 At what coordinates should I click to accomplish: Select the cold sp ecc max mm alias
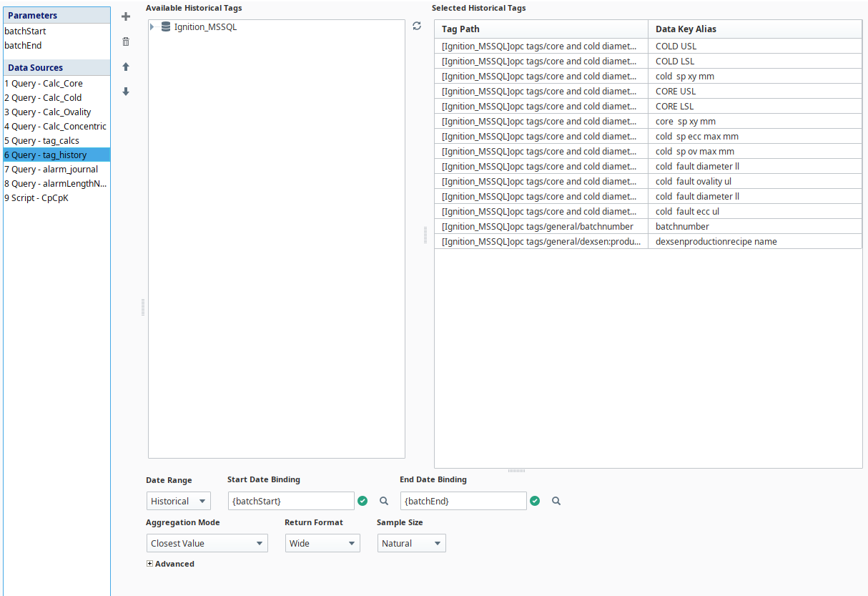click(x=755, y=136)
